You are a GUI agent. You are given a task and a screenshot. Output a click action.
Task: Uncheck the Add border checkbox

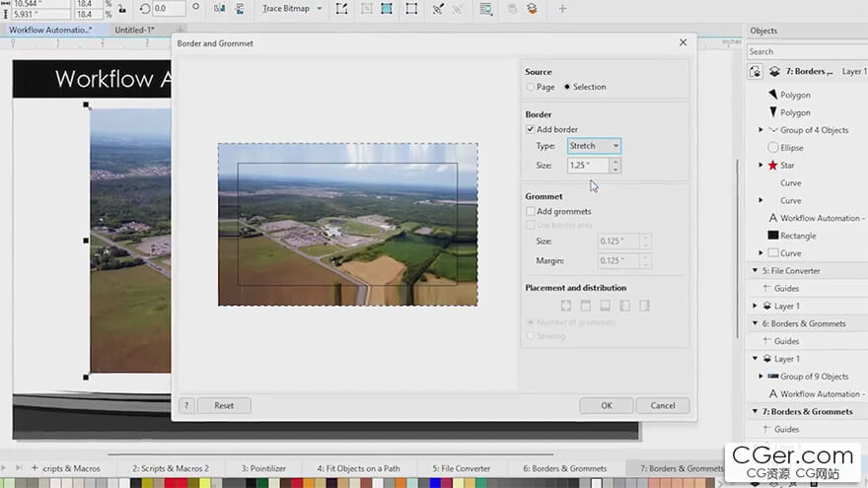(531, 129)
